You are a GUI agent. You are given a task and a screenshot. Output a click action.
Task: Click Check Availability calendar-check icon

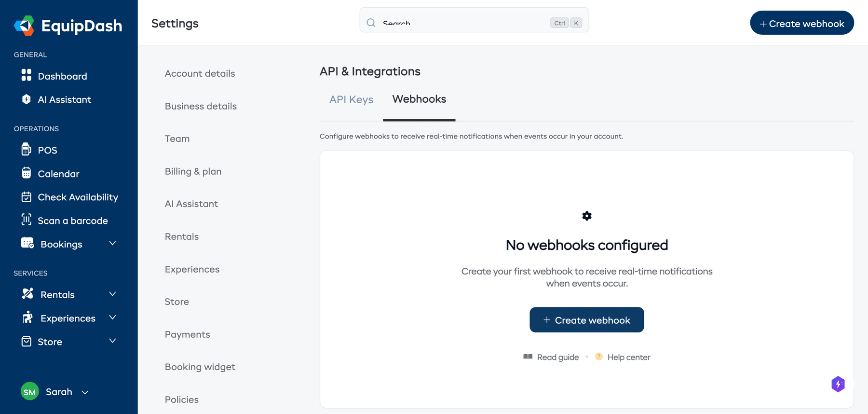[27, 197]
